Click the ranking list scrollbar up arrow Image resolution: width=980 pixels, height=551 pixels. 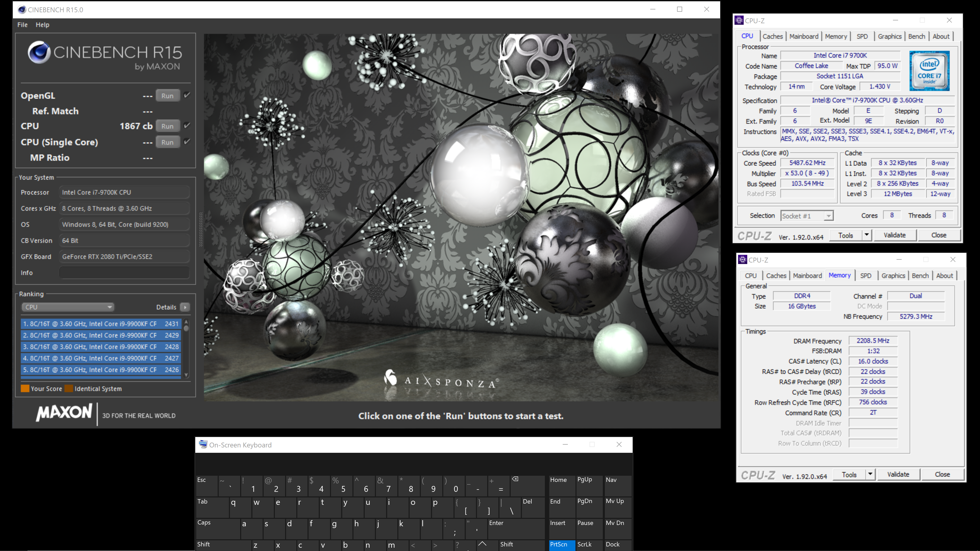tap(186, 322)
